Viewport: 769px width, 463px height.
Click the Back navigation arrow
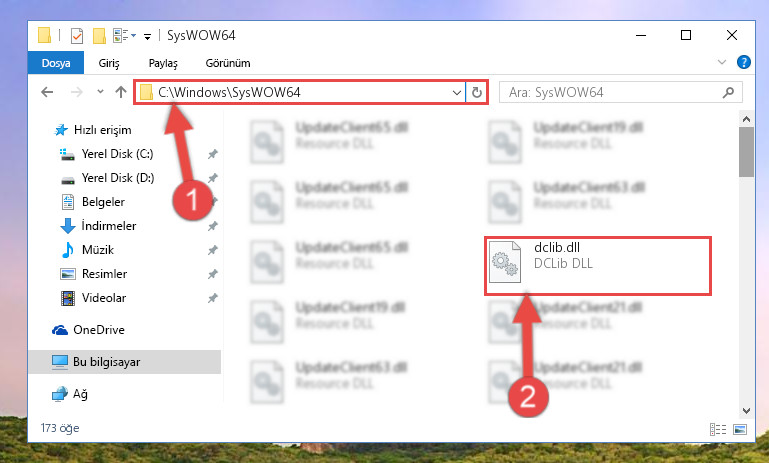(47, 92)
